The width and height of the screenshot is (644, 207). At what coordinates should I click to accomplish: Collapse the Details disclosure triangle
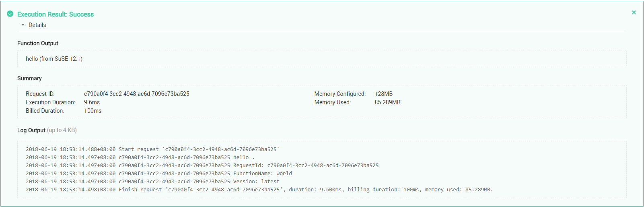pyautogui.click(x=23, y=25)
